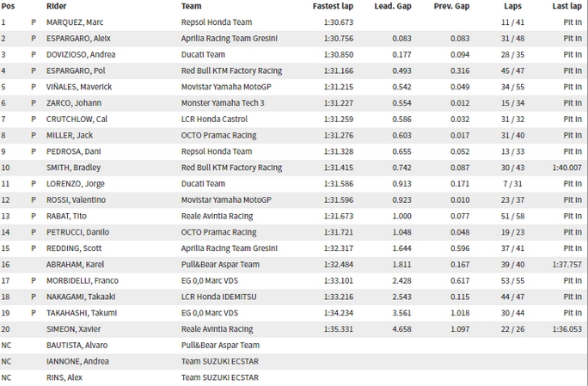Click the Laps column header
This screenshot has height=386, width=588.
pos(512,6)
